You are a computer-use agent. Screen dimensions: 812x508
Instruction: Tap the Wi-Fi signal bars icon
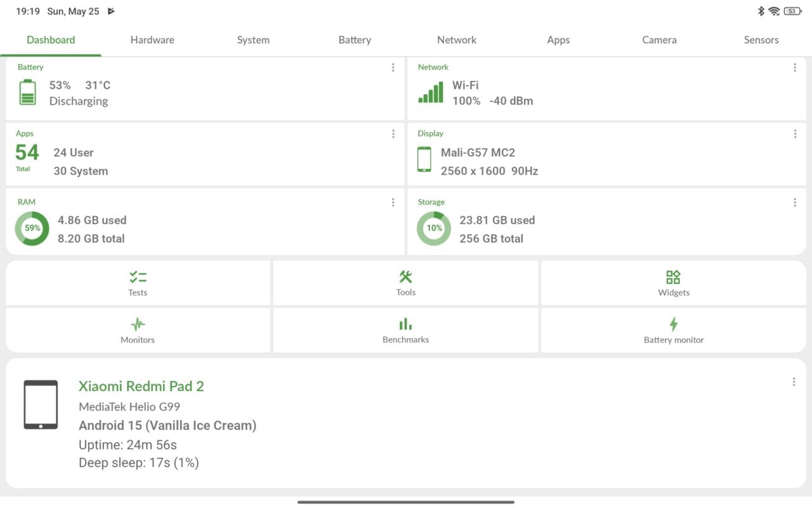(x=431, y=93)
